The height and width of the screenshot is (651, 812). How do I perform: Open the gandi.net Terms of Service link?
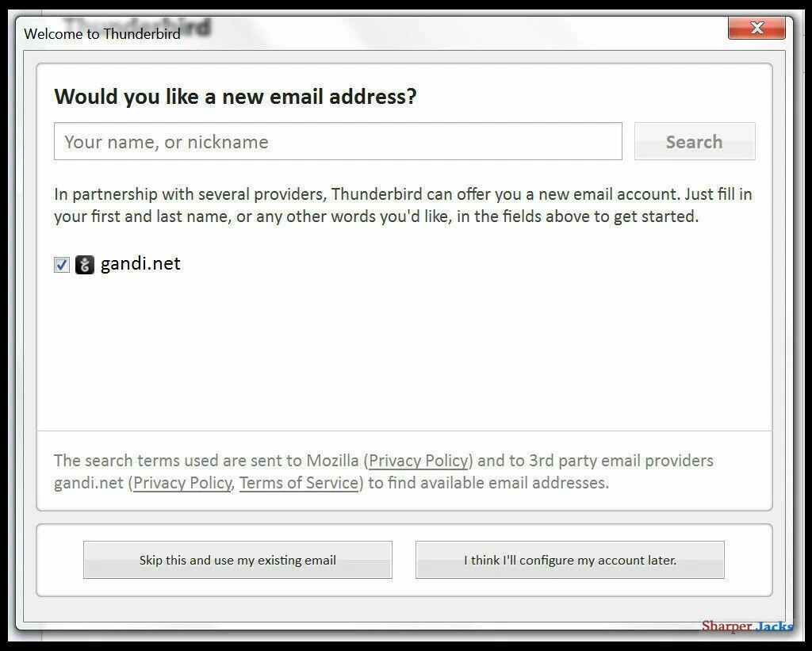coord(299,483)
